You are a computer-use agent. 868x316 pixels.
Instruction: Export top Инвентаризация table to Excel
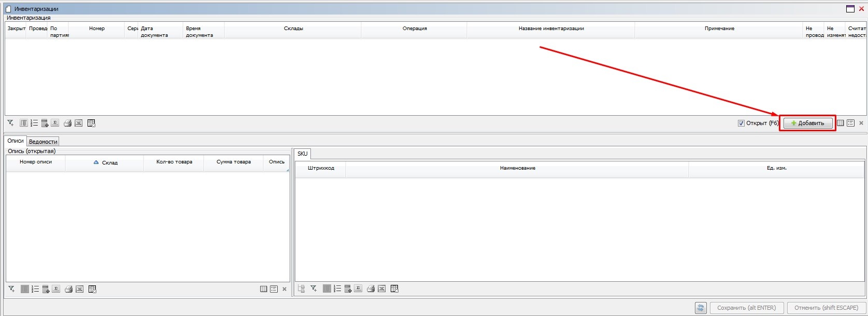pyautogui.click(x=79, y=123)
